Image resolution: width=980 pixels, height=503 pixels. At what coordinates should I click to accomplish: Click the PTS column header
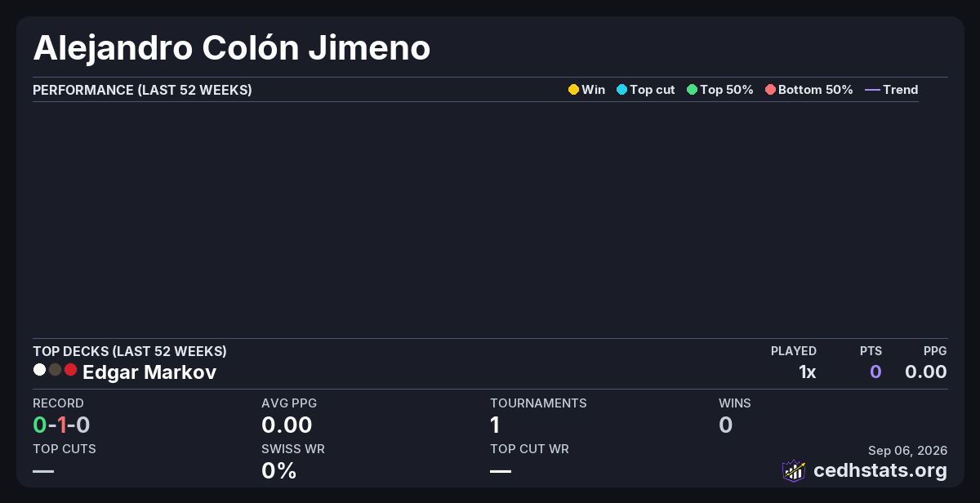coord(871,351)
